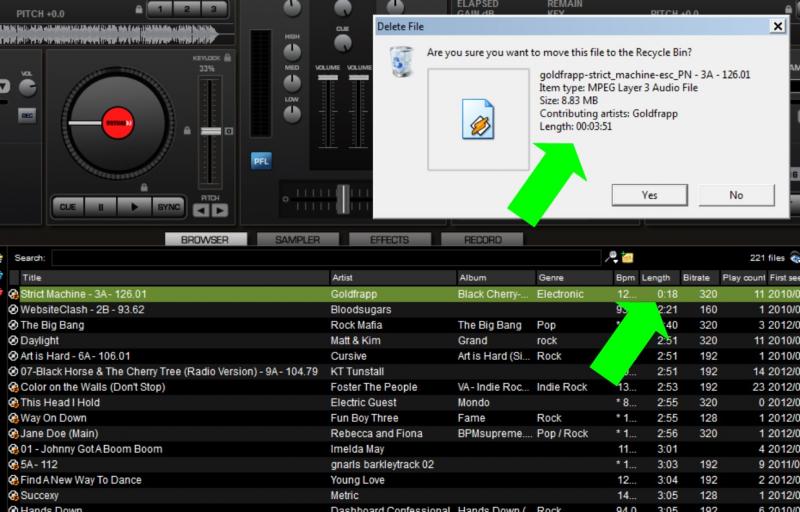
Task: Click the right VOLUME fader
Action: (x=359, y=78)
